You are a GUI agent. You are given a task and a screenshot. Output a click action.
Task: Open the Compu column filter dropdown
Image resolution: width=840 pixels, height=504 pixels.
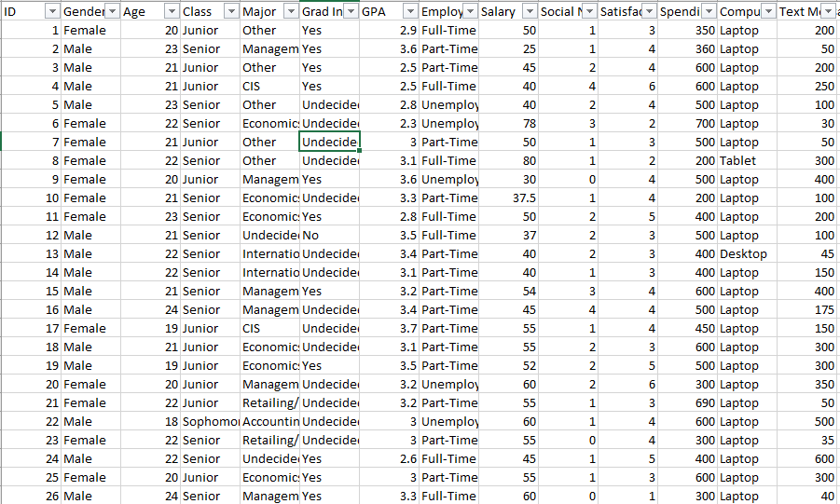(768, 11)
